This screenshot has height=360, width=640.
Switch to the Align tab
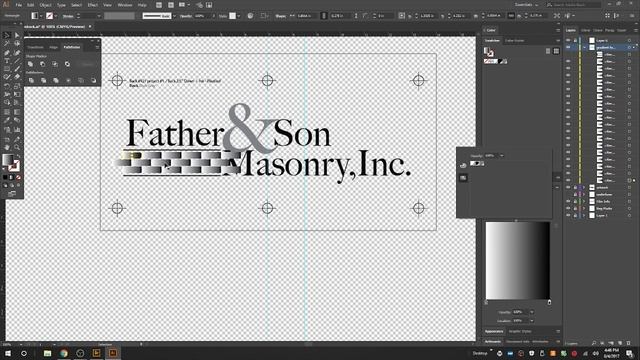(x=53, y=47)
